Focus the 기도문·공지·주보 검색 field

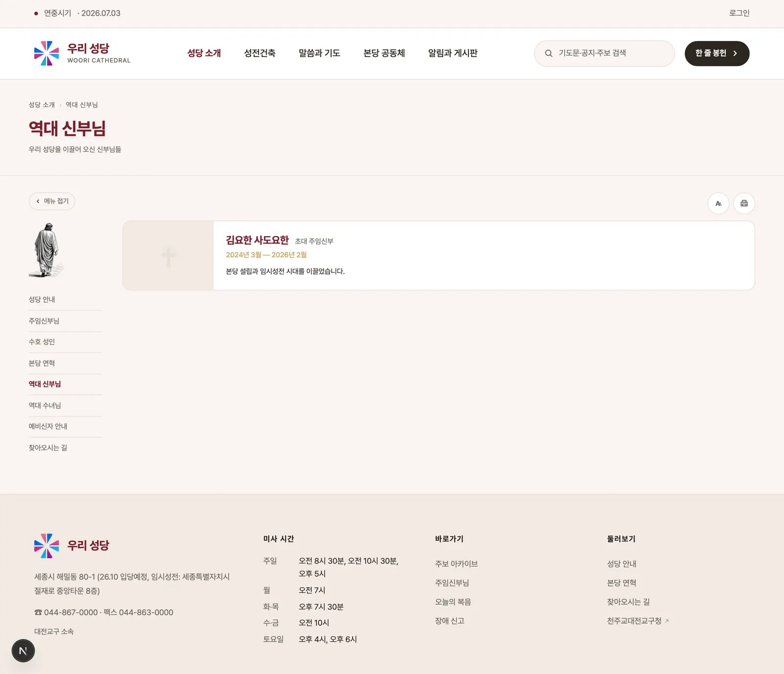coord(604,53)
